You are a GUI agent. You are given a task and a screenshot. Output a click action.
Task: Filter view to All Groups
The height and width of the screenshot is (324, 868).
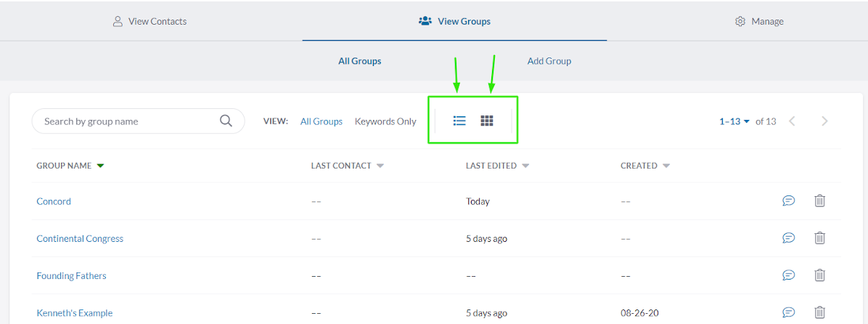click(321, 121)
